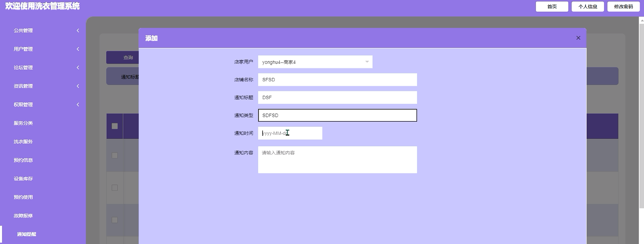Click the 首页 button
The height and width of the screenshot is (244, 644).
552,6
